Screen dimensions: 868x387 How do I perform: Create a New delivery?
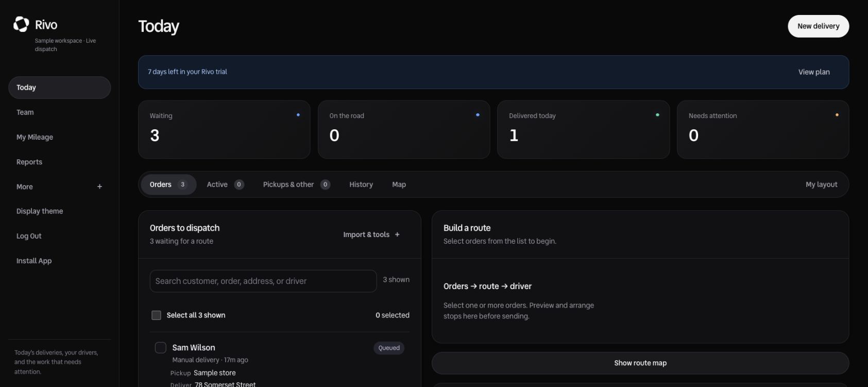coord(819,26)
